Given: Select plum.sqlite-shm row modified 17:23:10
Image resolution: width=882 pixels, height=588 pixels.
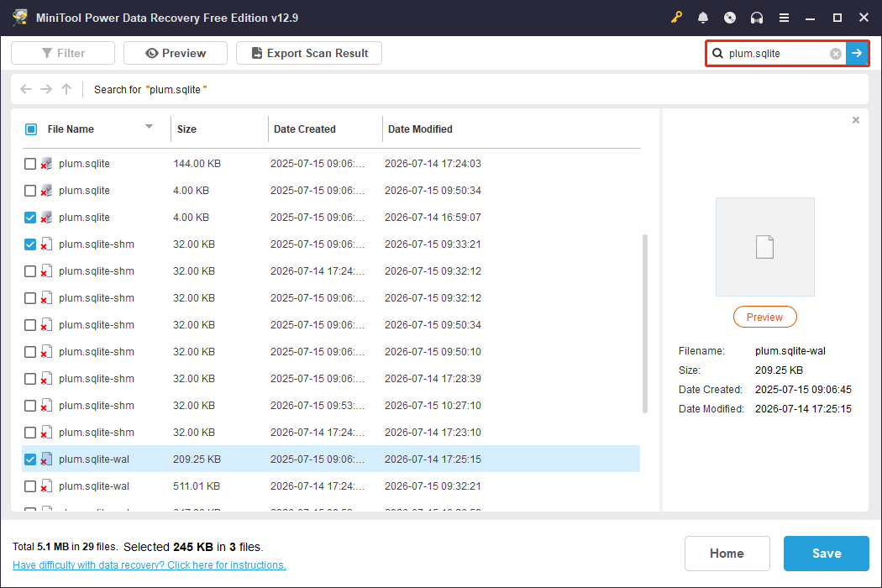Looking at the screenshot, I should 331,432.
